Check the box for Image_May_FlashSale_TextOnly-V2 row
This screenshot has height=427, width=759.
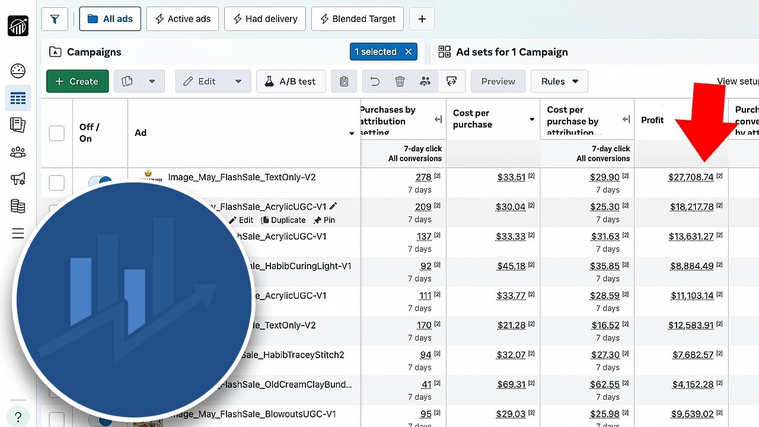point(57,182)
